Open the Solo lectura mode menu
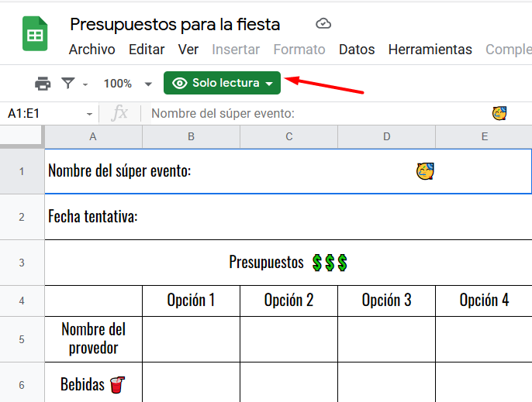Screen dimensions: 532x402 point(222,83)
